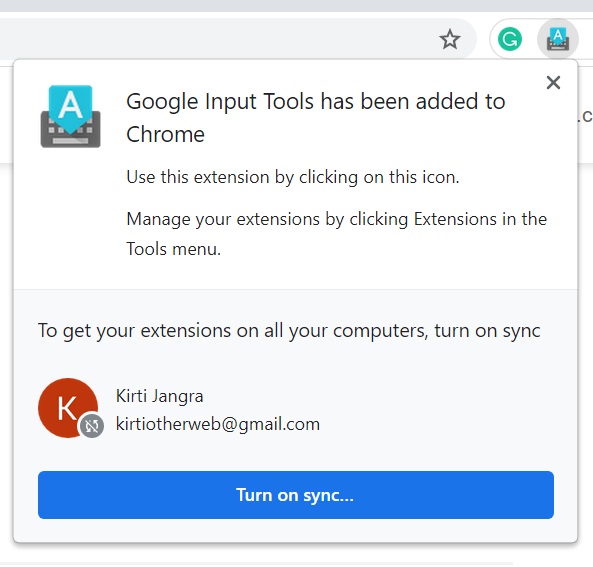Open the Google Input Tools toolbar extension
The height and width of the screenshot is (567, 593).
558,39
